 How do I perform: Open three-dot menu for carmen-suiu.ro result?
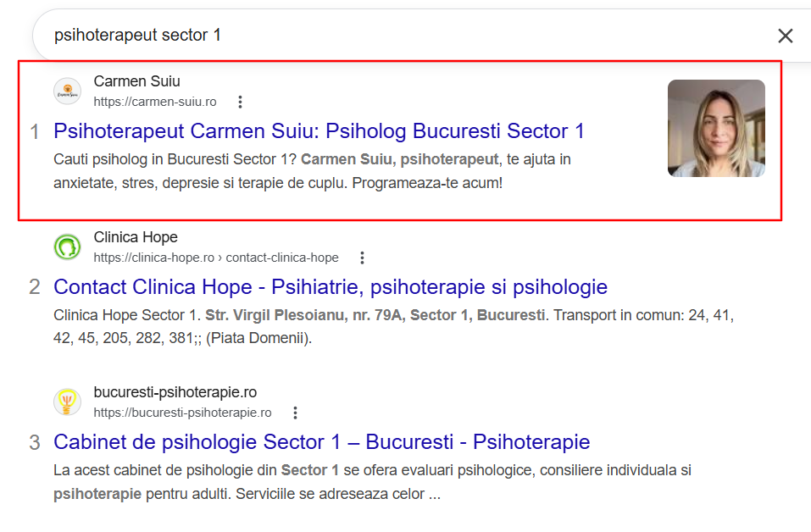(x=240, y=102)
